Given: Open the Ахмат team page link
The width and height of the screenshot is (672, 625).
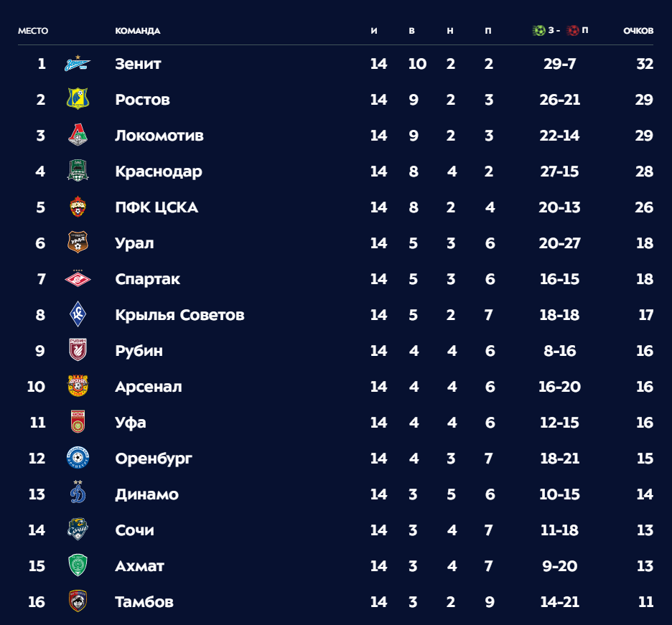Looking at the screenshot, I should (x=140, y=566).
